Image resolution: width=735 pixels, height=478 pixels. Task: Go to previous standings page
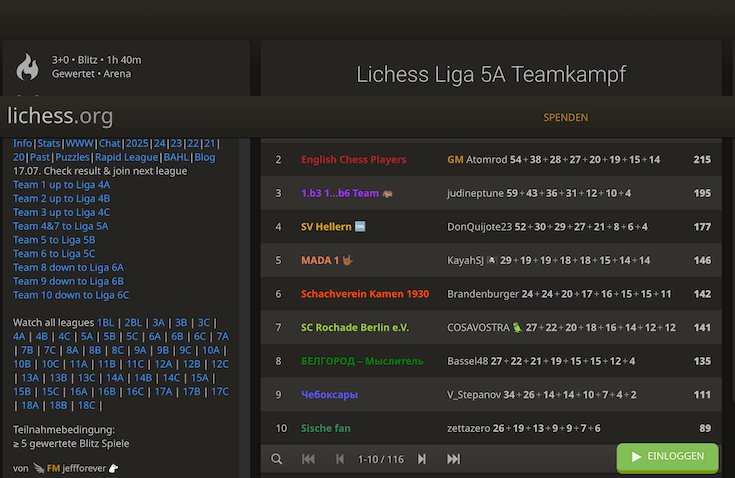(x=340, y=459)
